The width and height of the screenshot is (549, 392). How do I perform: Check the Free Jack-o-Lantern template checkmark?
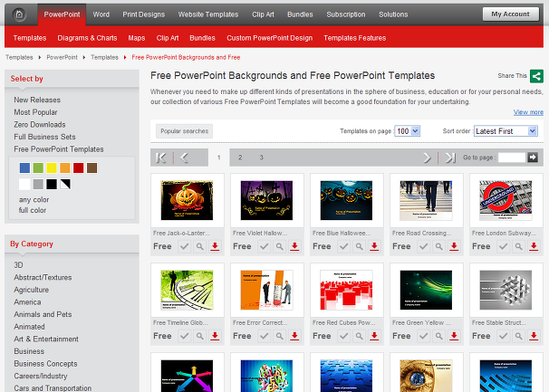pyautogui.click(x=184, y=246)
